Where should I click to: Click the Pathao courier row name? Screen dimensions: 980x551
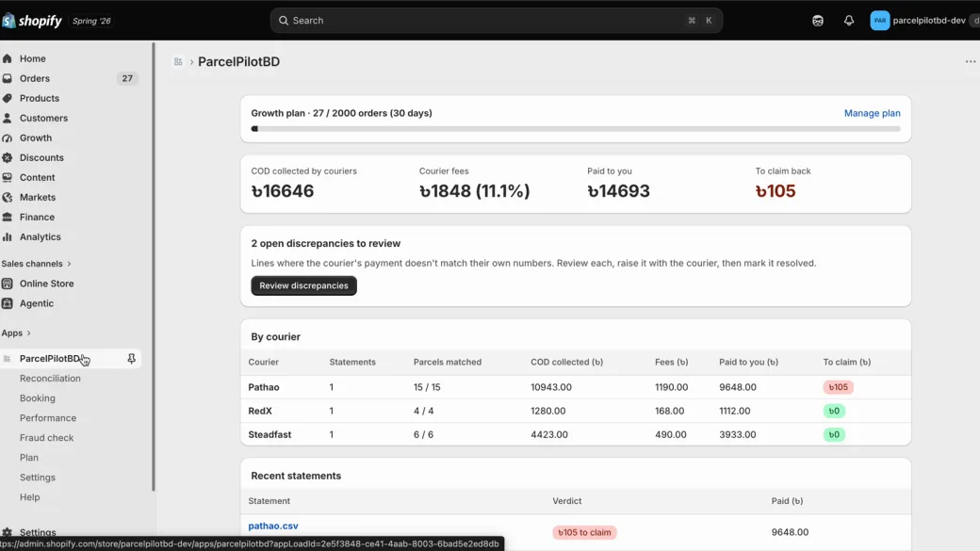coord(264,387)
